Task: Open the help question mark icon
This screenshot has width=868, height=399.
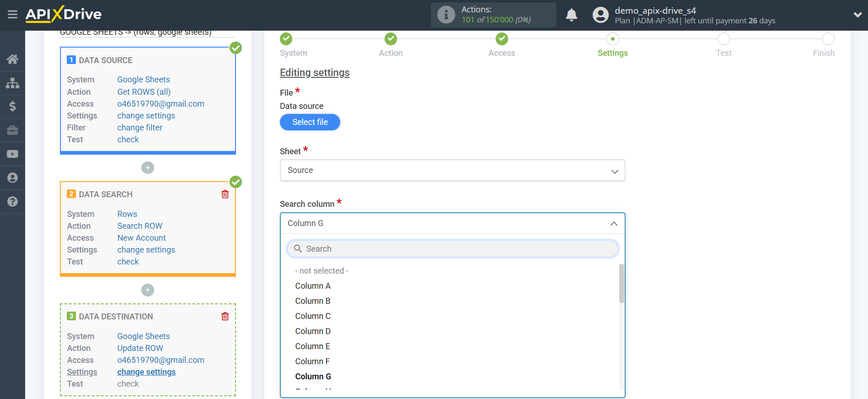Action: 12,202
